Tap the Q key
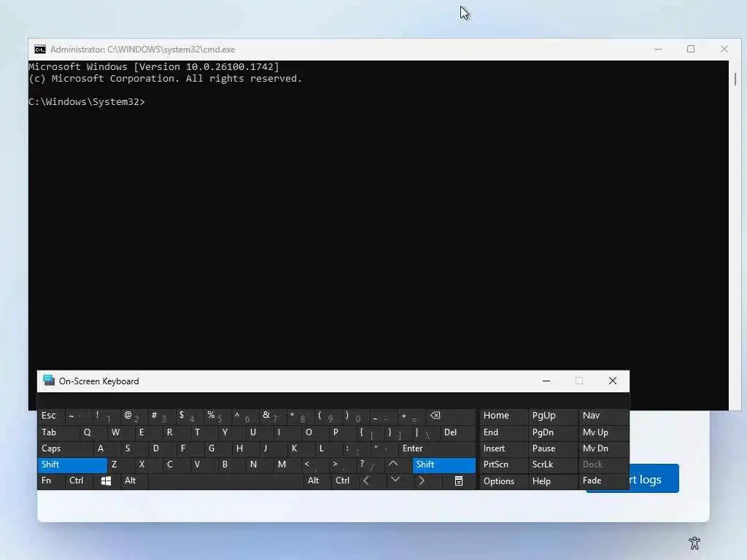747x560 pixels. (93, 432)
